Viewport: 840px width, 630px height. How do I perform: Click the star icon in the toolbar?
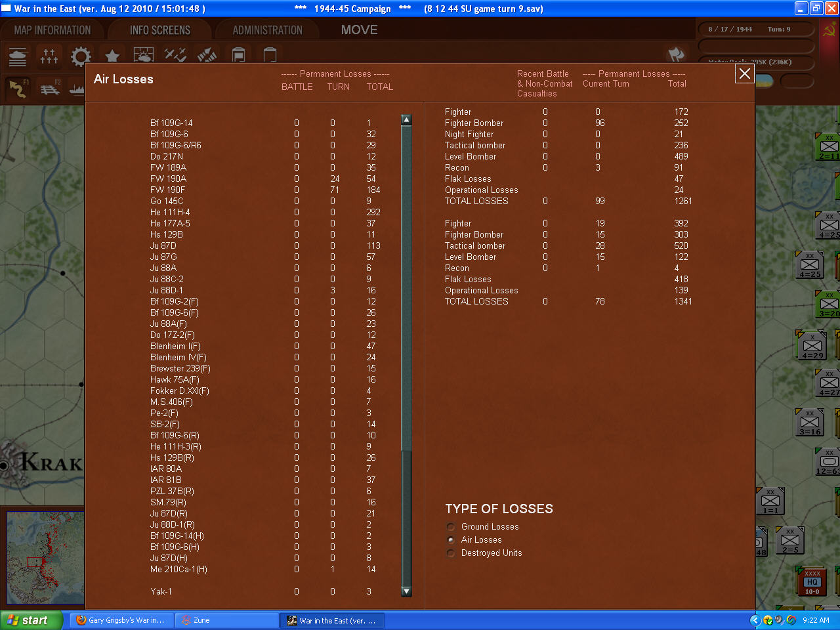click(112, 57)
